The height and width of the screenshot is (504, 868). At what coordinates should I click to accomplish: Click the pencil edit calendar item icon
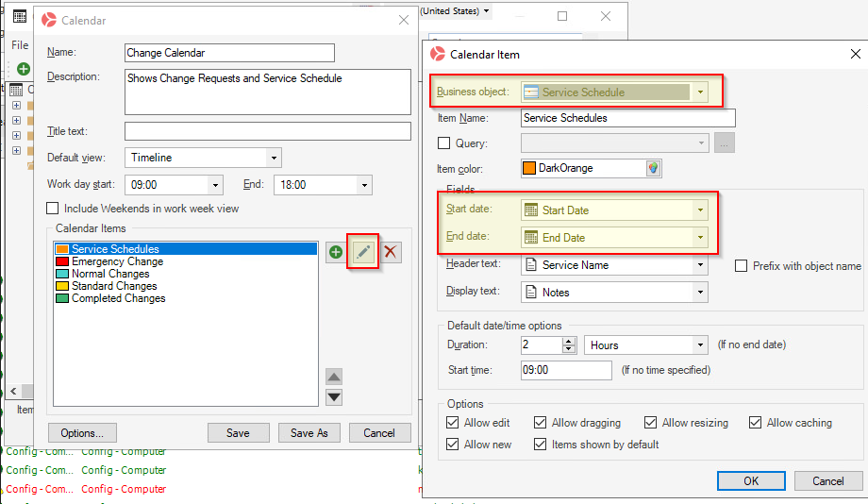click(362, 252)
